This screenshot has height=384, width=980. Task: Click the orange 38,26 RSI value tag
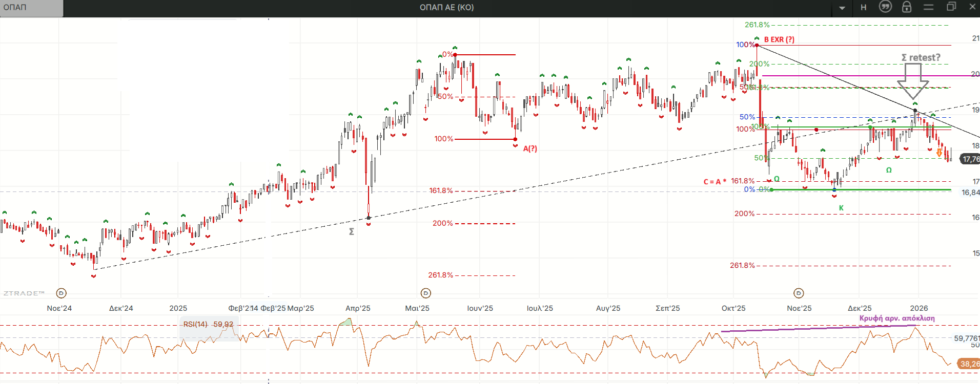point(968,364)
